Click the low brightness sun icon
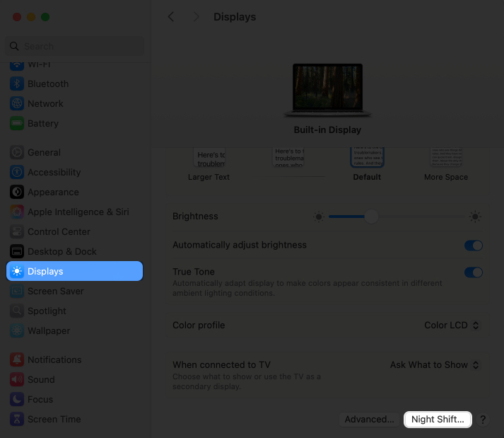 319,217
